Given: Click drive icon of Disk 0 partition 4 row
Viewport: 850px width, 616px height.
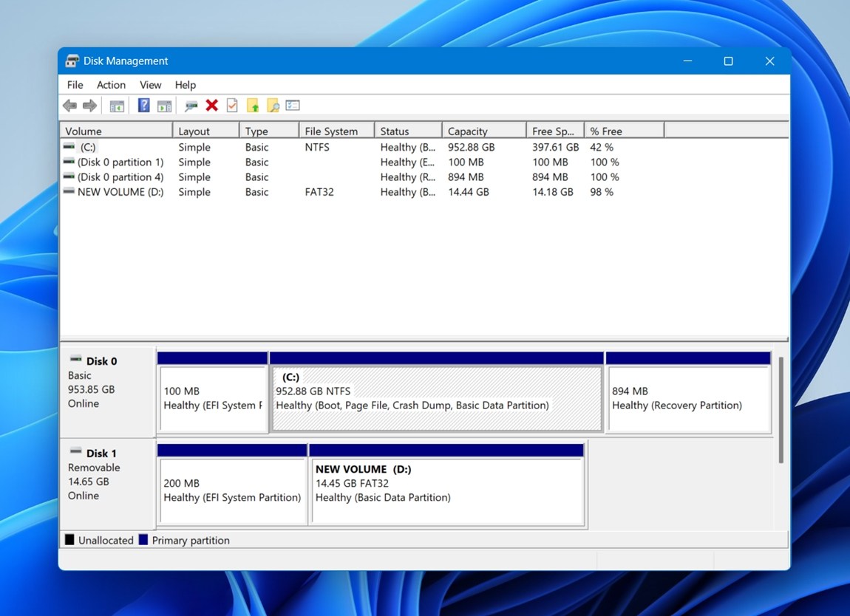Looking at the screenshot, I should [x=69, y=177].
